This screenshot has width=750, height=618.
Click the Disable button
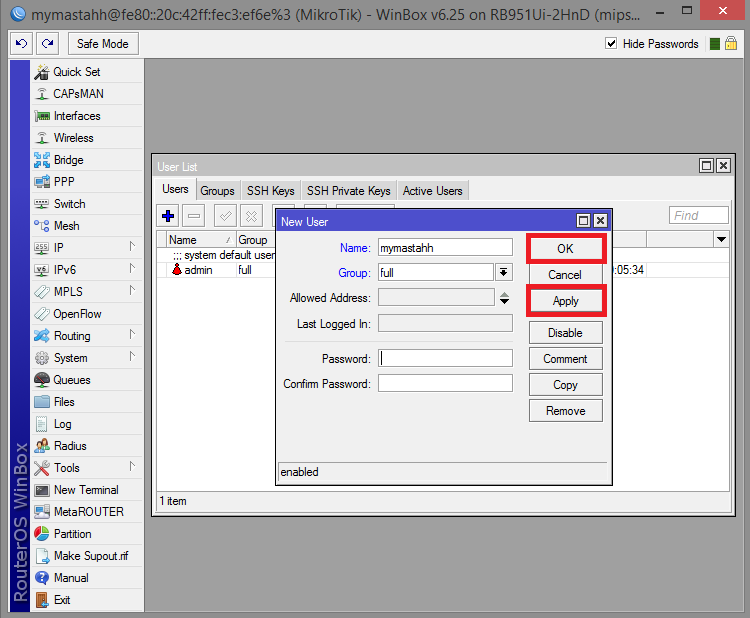pyautogui.click(x=565, y=333)
